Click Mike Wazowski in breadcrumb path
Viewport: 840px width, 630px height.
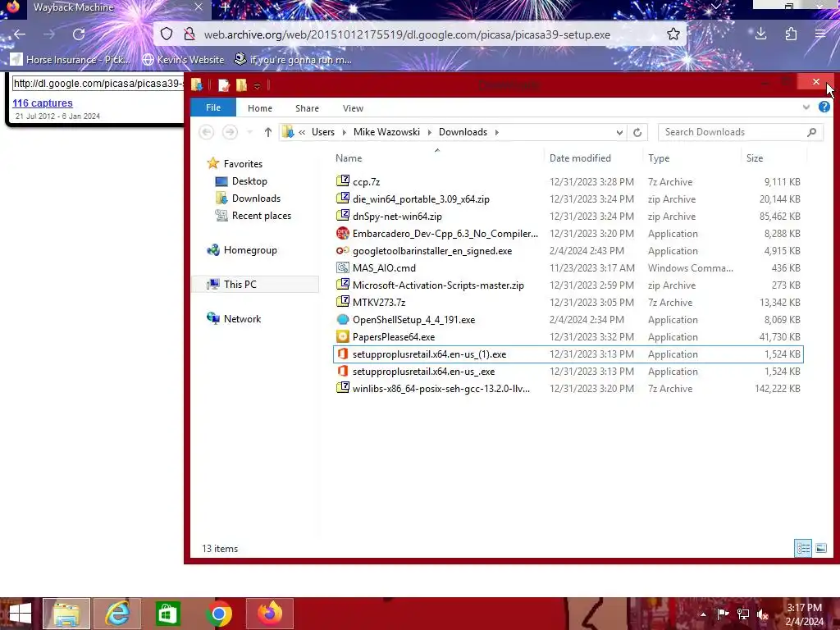tap(386, 132)
